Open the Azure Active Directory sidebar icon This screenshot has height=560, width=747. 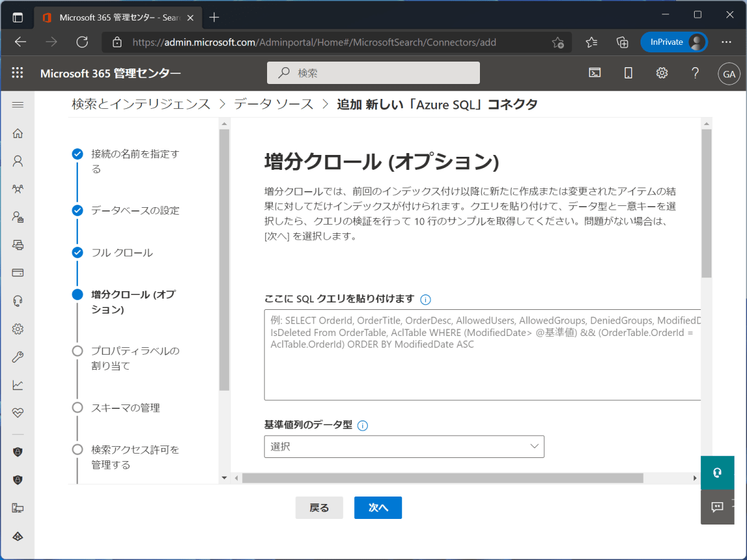pyautogui.click(x=17, y=536)
